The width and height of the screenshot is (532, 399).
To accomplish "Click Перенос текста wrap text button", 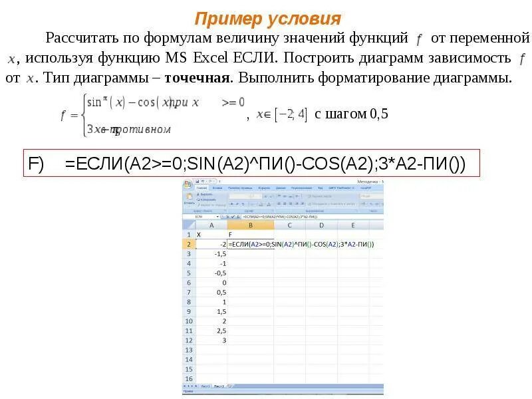I will click(x=320, y=196).
